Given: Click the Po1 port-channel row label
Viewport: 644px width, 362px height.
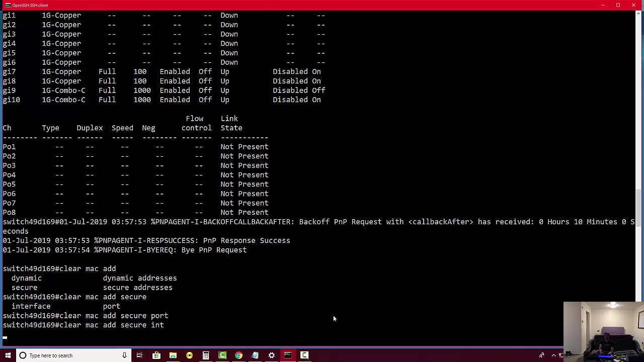Looking at the screenshot, I should click(x=9, y=147).
